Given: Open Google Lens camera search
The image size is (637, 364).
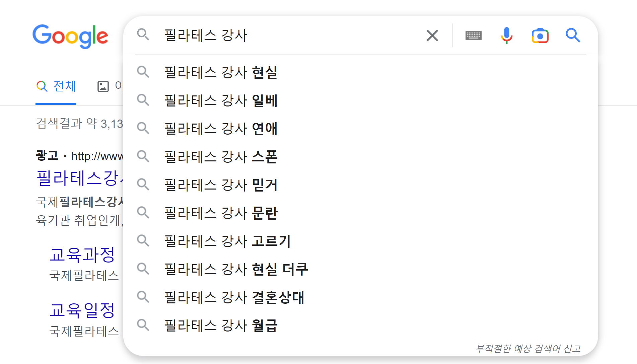Looking at the screenshot, I should click(x=540, y=35).
